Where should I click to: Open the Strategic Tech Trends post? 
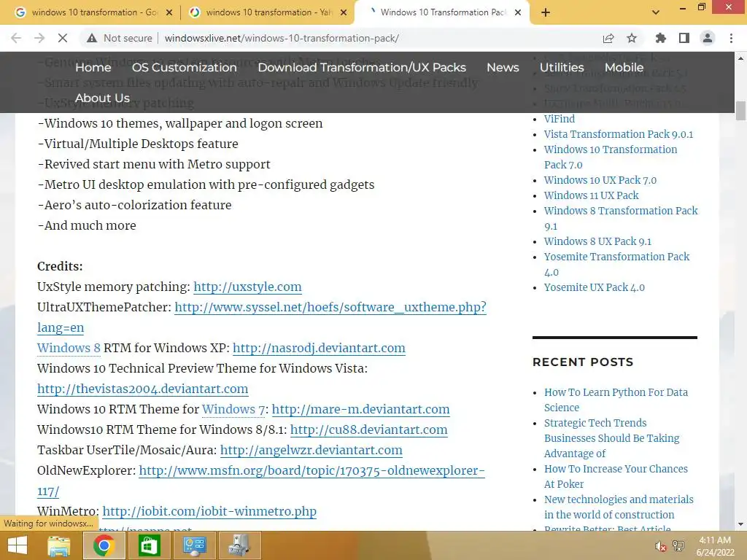612,438
